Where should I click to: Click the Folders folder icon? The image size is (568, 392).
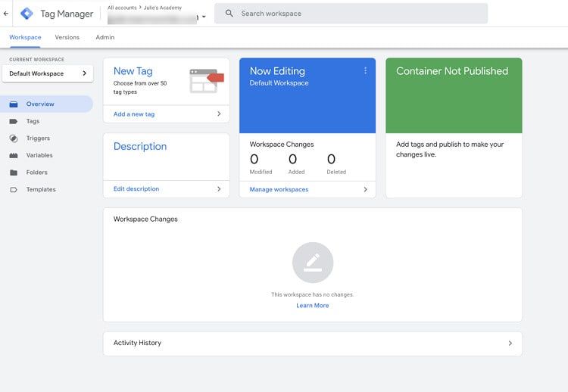pyautogui.click(x=14, y=173)
